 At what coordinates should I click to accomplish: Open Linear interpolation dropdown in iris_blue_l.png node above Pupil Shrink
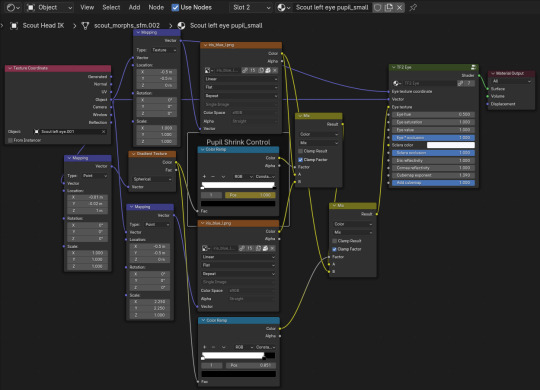241,79
